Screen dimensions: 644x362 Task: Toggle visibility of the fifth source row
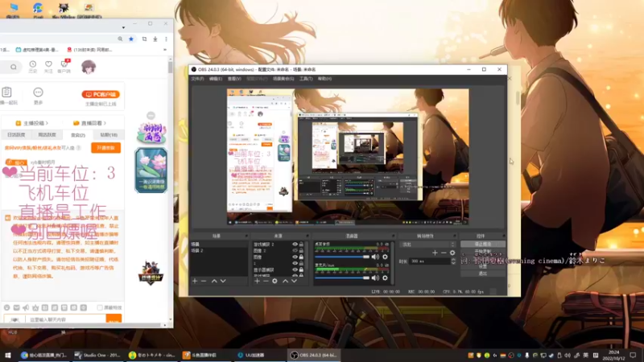(x=295, y=269)
